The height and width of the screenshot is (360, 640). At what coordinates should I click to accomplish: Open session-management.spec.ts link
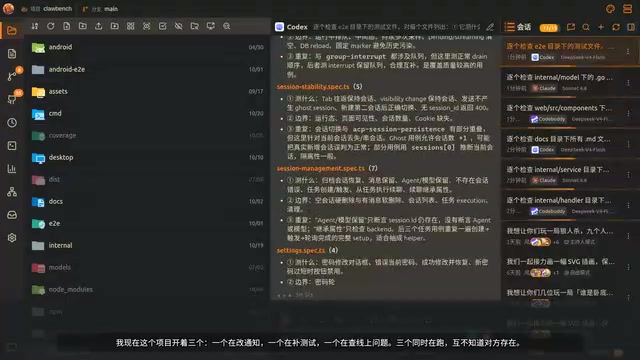click(321, 168)
